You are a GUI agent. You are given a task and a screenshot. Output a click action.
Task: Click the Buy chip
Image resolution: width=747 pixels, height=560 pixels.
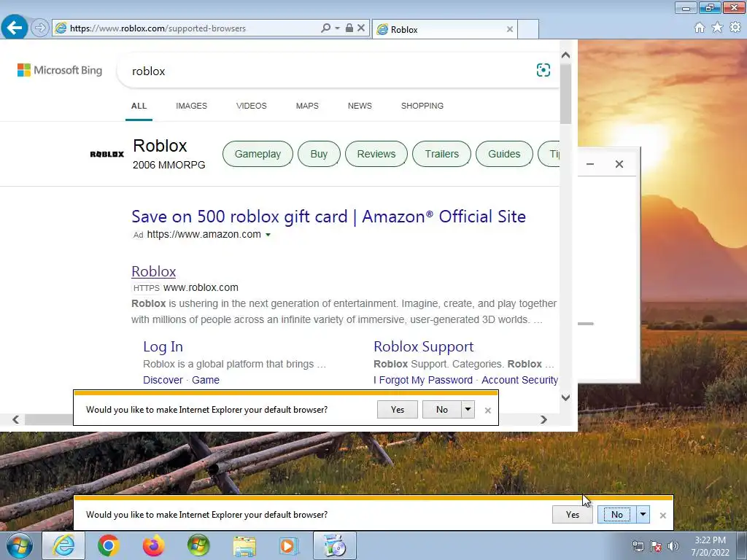(320, 154)
